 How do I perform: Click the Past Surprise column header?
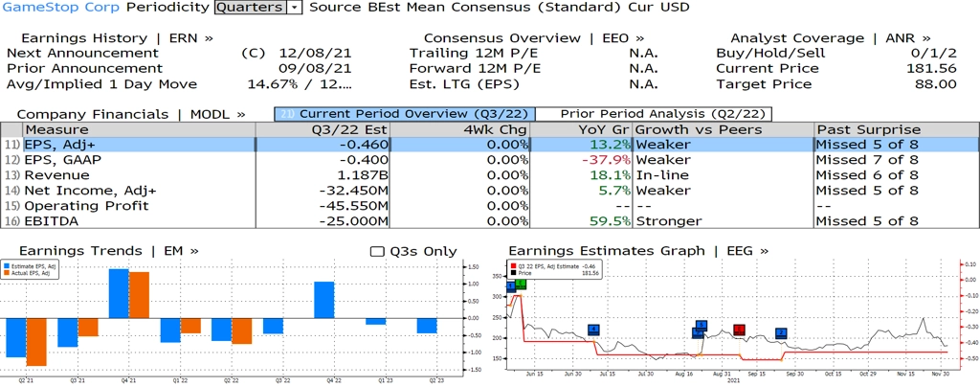896,129
